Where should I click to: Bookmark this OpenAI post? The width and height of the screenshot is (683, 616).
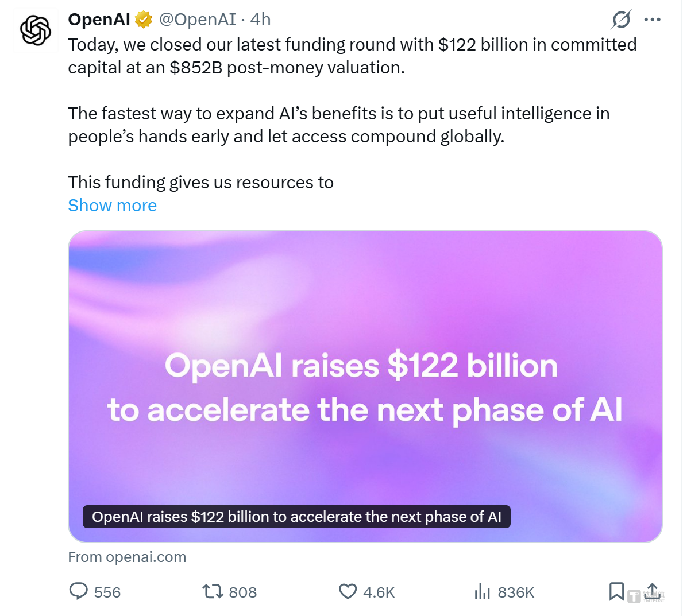pos(616,591)
